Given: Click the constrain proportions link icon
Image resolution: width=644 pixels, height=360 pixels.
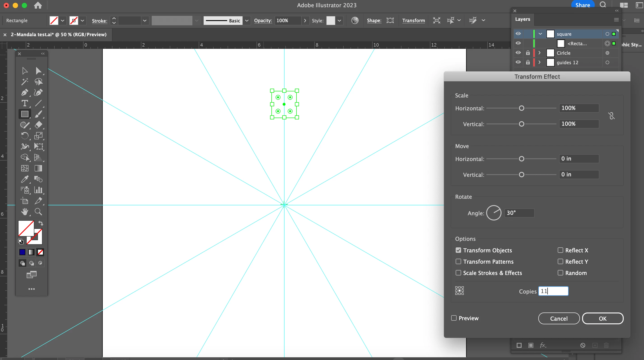Looking at the screenshot, I should point(611,116).
